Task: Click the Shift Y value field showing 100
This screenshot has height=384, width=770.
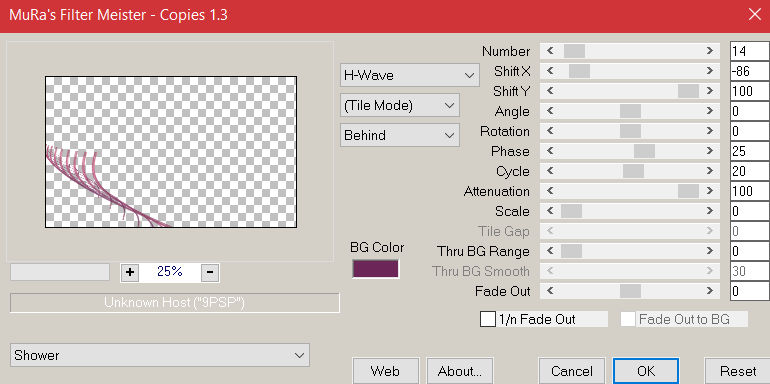Action: [x=750, y=91]
